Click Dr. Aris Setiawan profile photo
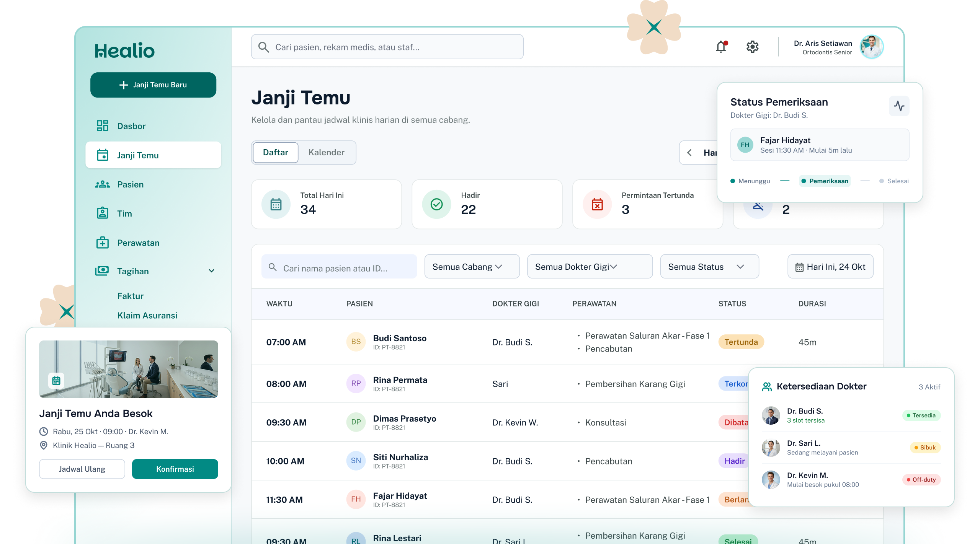The image size is (980, 544). coord(872,47)
